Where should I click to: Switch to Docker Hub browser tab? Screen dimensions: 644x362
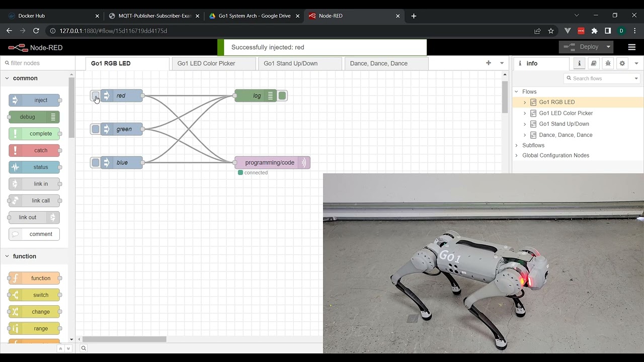coord(53,16)
